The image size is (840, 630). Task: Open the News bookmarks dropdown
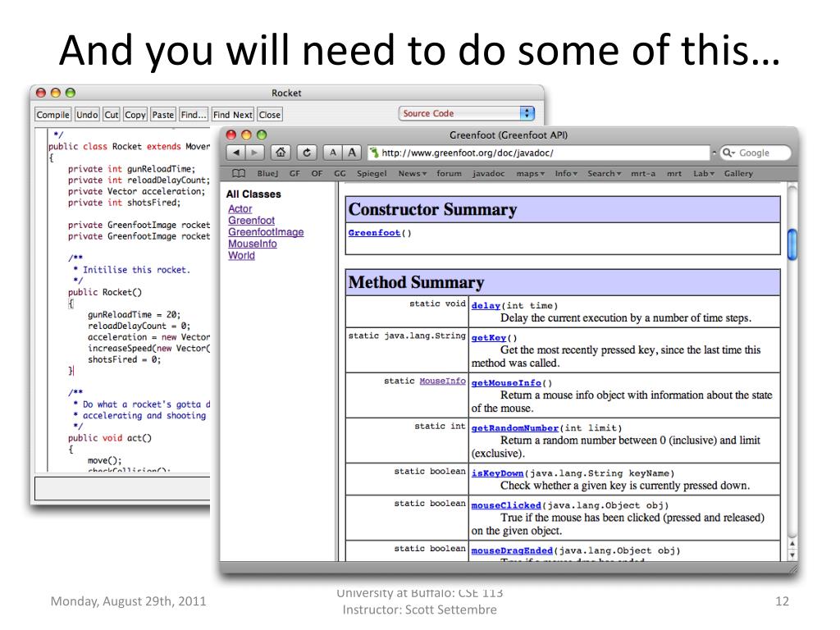pyautogui.click(x=412, y=174)
